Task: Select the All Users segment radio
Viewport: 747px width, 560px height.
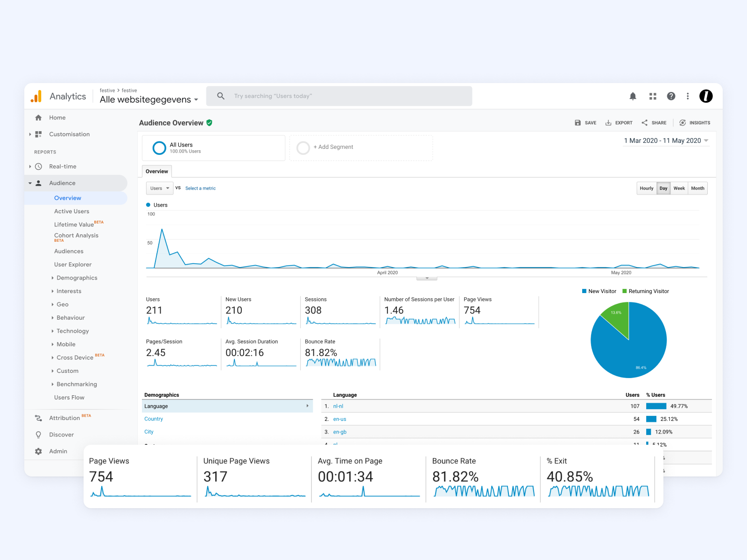Action: pyautogui.click(x=159, y=147)
